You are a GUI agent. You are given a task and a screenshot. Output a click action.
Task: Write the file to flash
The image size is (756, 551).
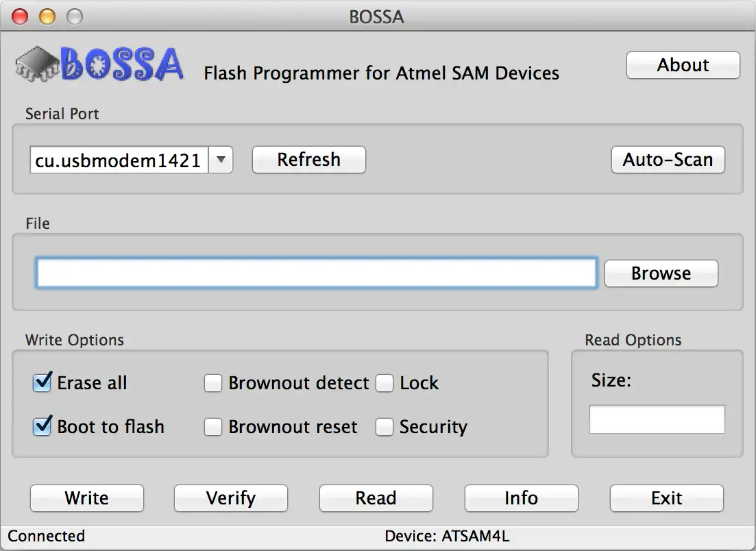click(87, 498)
